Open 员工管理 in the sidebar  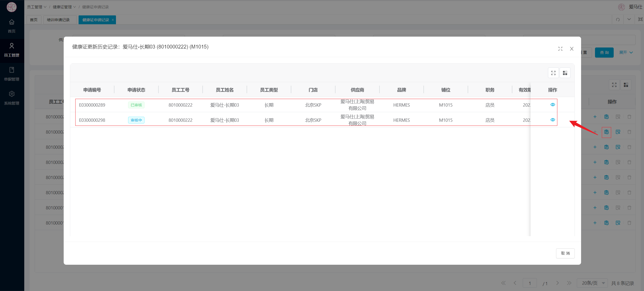point(12,50)
